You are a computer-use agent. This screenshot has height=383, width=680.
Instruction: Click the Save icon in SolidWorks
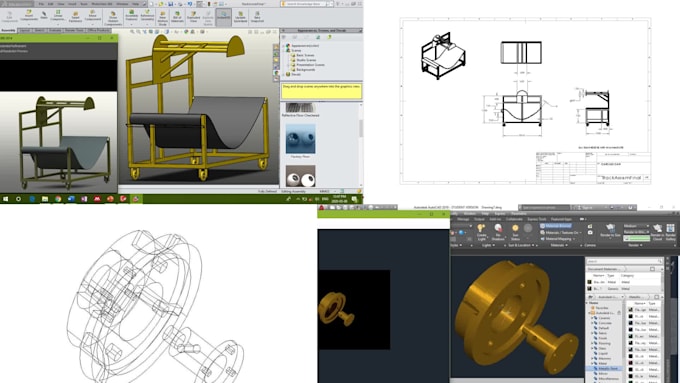click(x=171, y=4)
